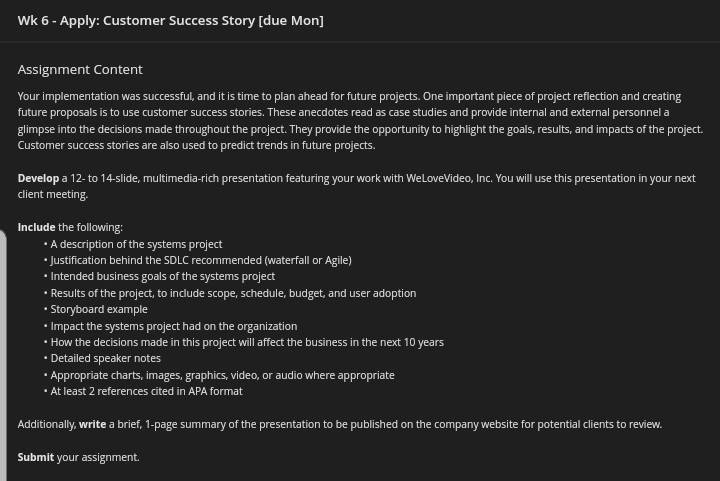Click the Wk 6 assignment title heading
The width and height of the screenshot is (720, 481).
click(x=170, y=21)
